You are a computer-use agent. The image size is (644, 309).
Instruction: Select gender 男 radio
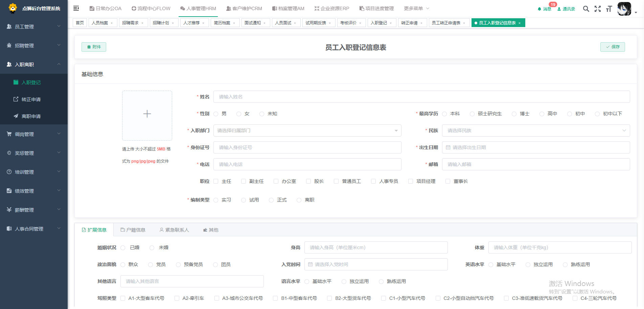pyautogui.click(x=216, y=114)
